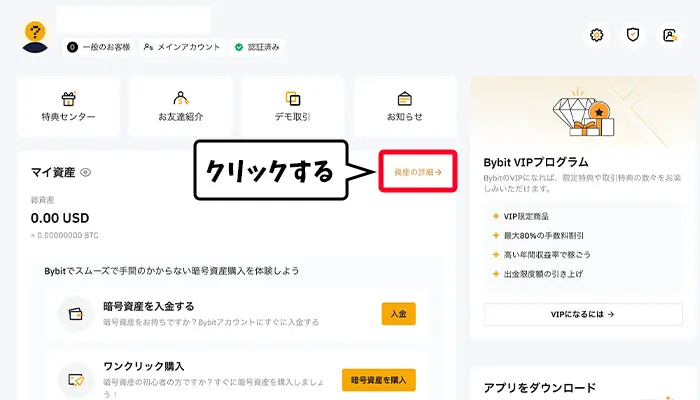Select the ワンクリック購入 heading

point(144,367)
